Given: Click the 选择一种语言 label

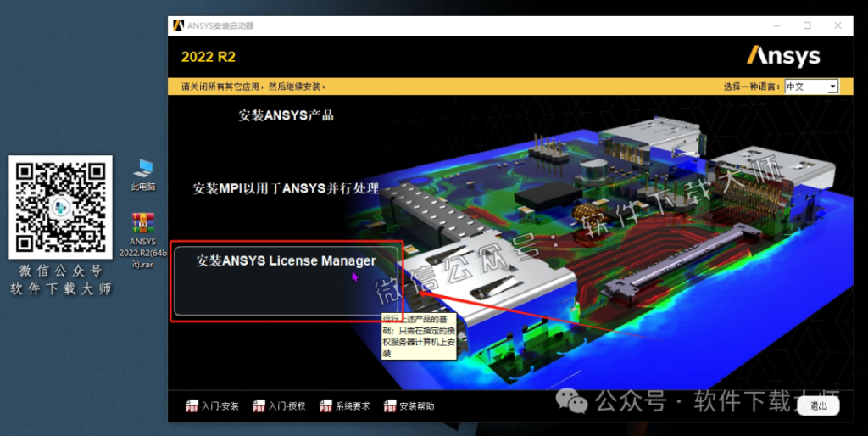Looking at the screenshot, I should pyautogui.click(x=752, y=87).
